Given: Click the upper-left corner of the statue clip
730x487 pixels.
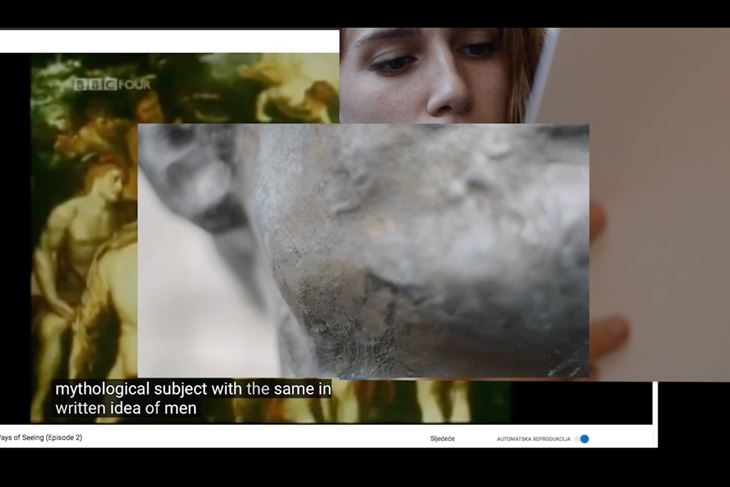Looking at the screenshot, I should tap(145, 131).
